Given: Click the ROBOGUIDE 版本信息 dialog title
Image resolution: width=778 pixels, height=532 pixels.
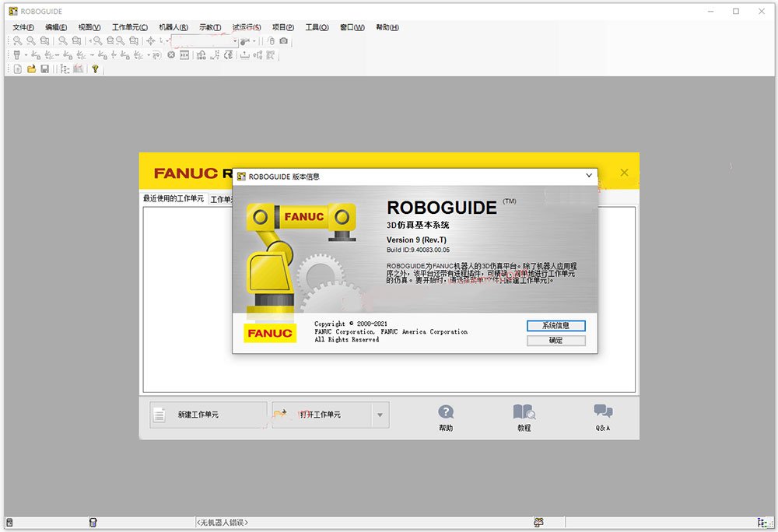Looking at the screenshot, I should pos(284,177).
